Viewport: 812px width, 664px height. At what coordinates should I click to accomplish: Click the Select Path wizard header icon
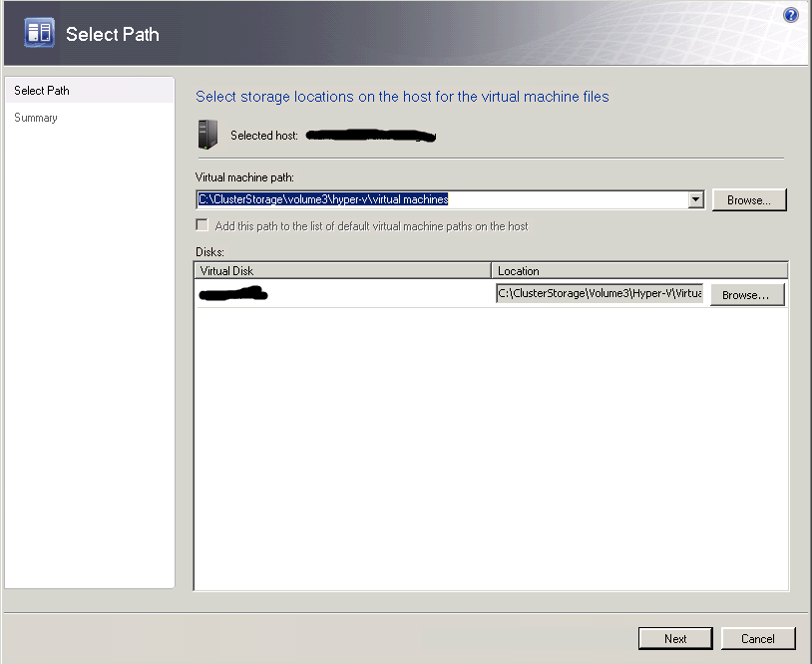click(39, 33)
